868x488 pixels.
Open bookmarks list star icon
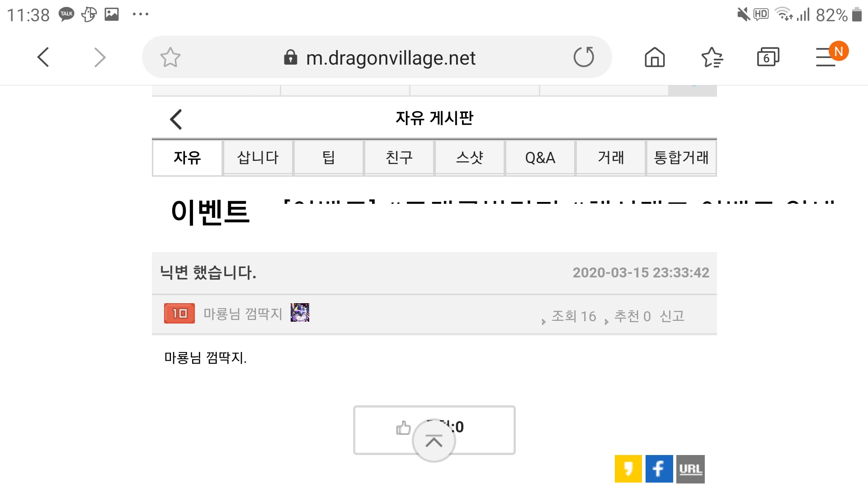point(712,57)
